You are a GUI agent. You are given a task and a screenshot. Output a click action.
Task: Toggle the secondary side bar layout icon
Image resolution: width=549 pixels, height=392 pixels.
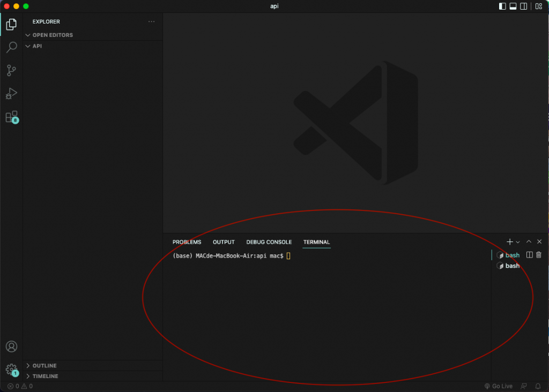(523, 6)
